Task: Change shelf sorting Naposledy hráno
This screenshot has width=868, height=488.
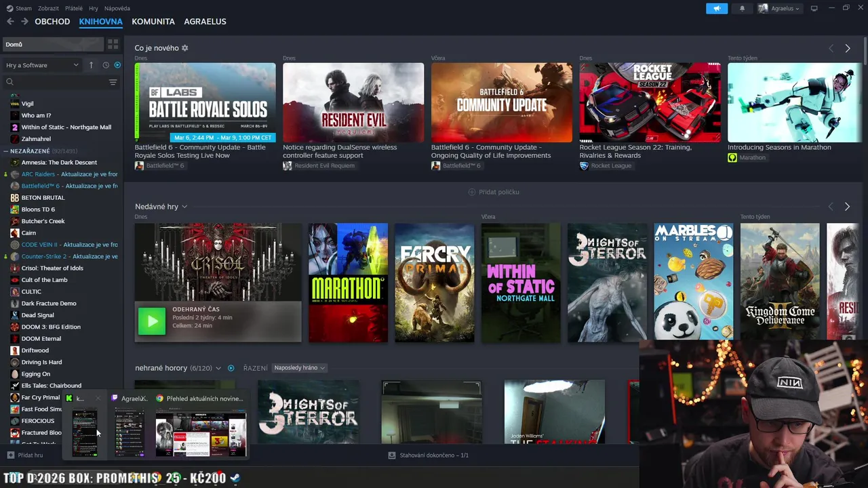Action: 299,368
